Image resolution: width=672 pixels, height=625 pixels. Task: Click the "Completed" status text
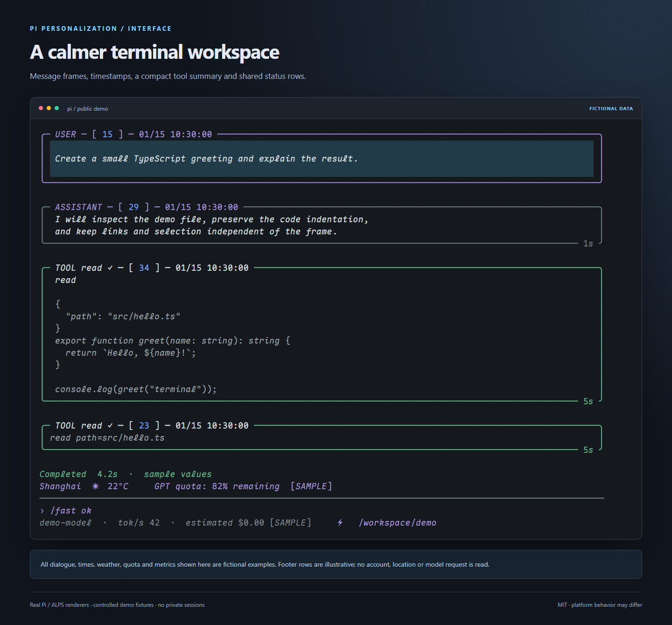click(x=63, y=474)
